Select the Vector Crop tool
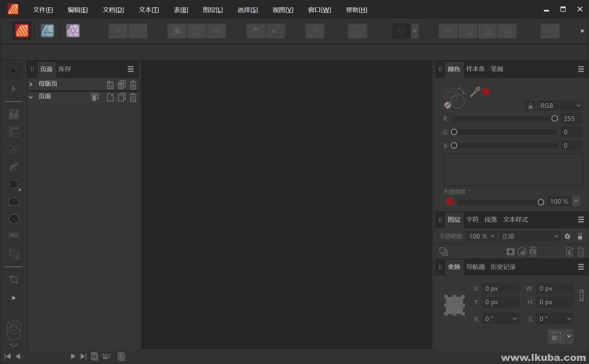Screen dimensions: 589x364 point(13,279)
